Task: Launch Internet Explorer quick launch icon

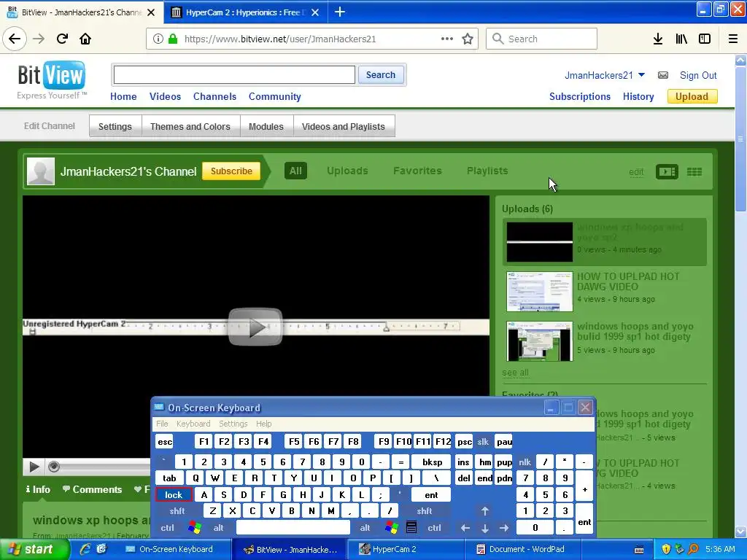Action: (x=85, y=549)
